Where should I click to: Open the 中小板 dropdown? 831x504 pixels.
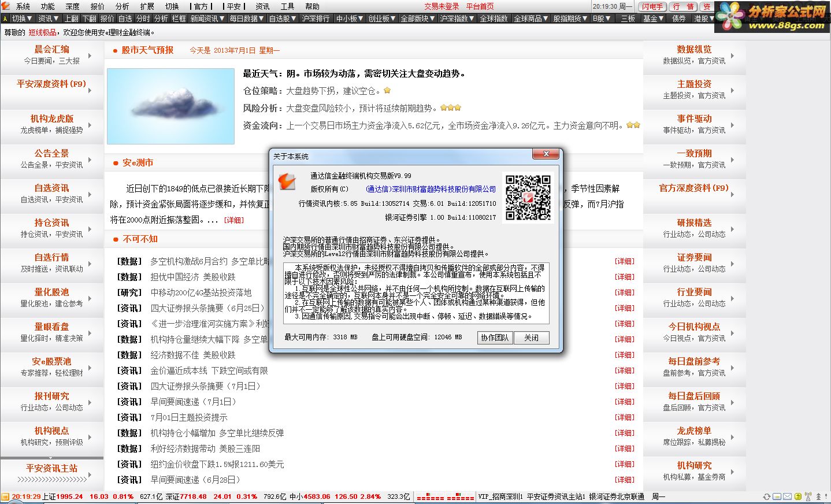point(350,18)
